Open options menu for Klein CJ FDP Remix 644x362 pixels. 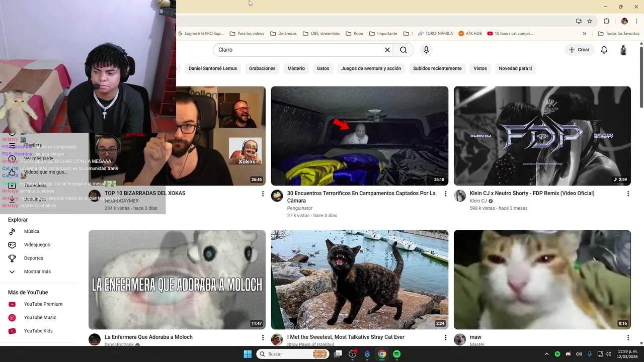628,194
